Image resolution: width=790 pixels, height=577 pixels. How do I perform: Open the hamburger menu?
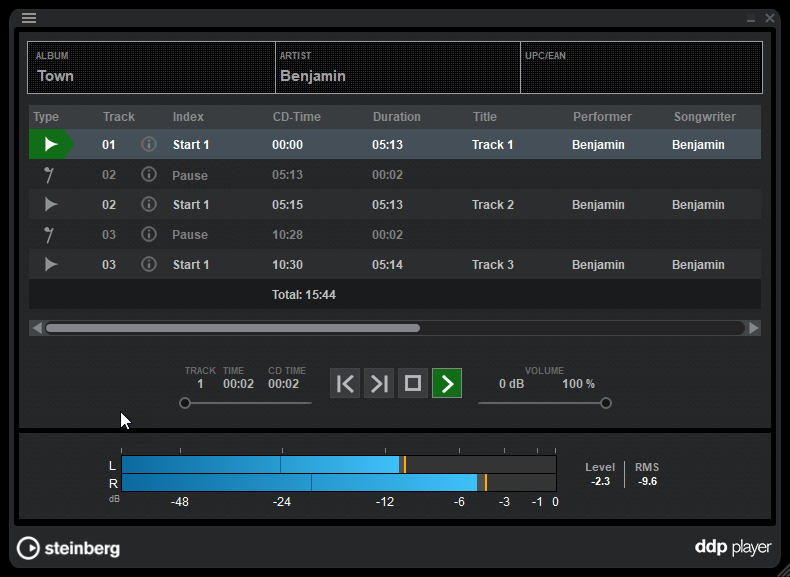coord(29,18)
